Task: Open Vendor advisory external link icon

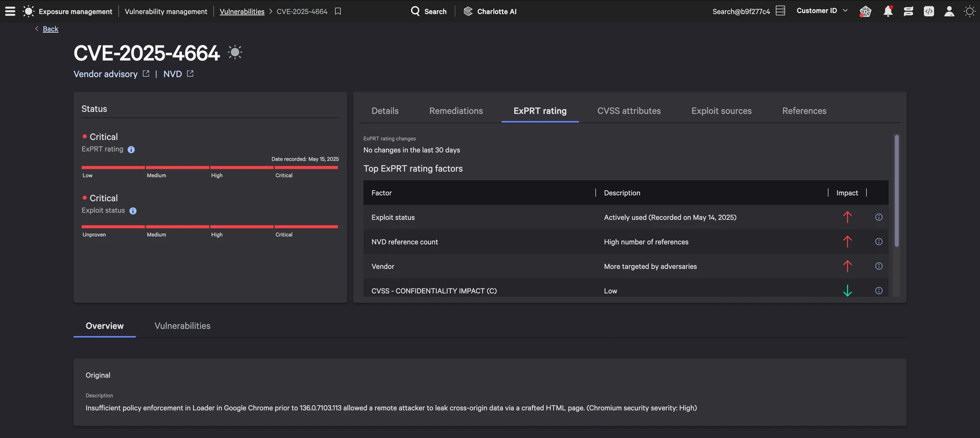Action: (x=146, y=74)
